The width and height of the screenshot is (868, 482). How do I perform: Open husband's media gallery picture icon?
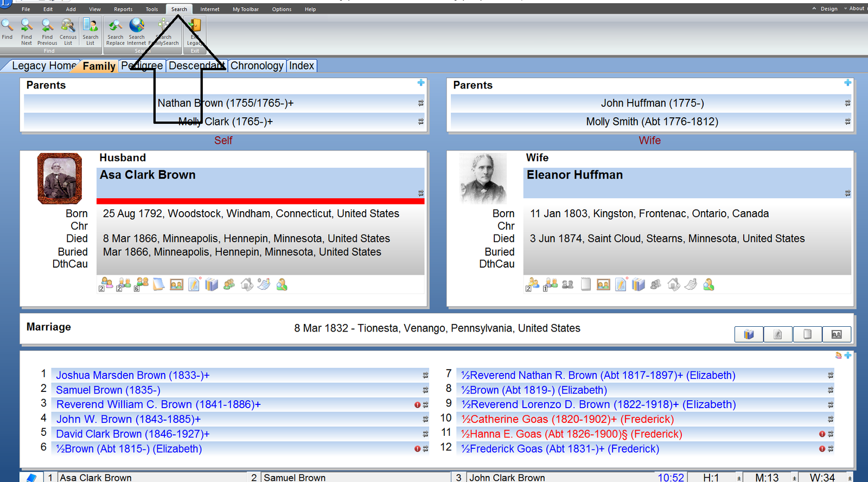point(176,284)
